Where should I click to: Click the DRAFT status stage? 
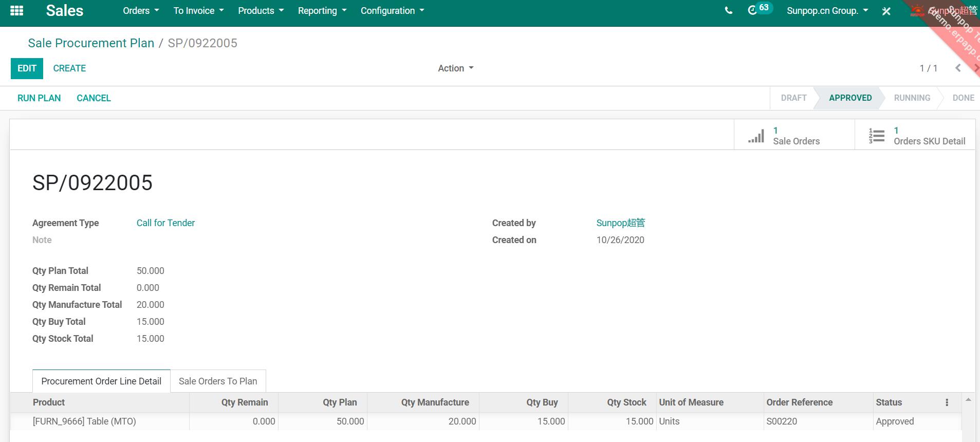793,98
